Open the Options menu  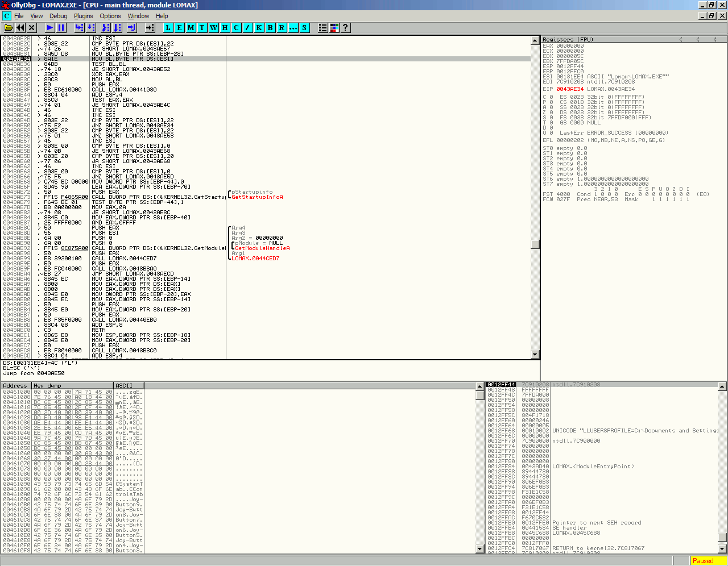tap(110, 16)
